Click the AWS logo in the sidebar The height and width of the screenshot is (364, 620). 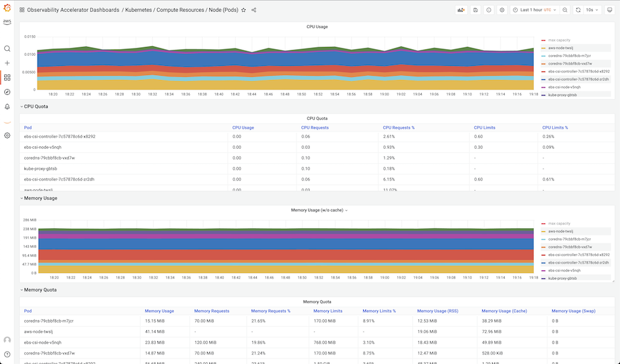[7, 22]
